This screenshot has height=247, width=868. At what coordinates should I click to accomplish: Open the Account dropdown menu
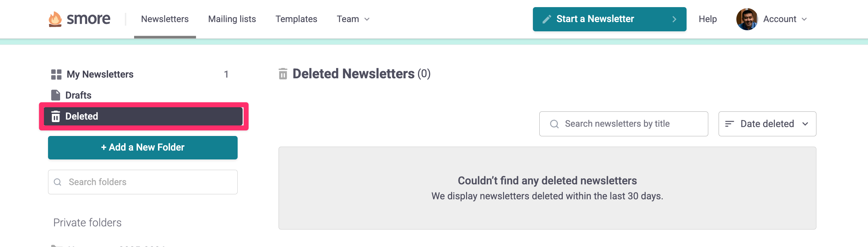click(785, 19)
